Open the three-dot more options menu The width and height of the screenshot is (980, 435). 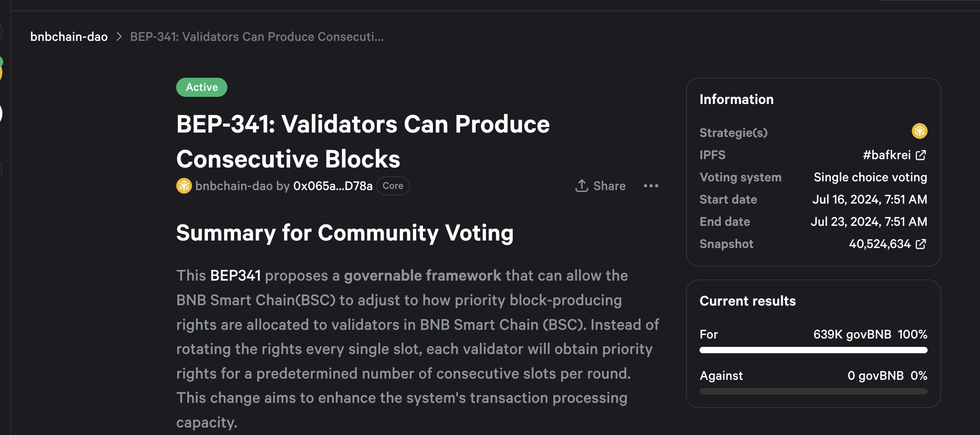click(x=651, y=186)
